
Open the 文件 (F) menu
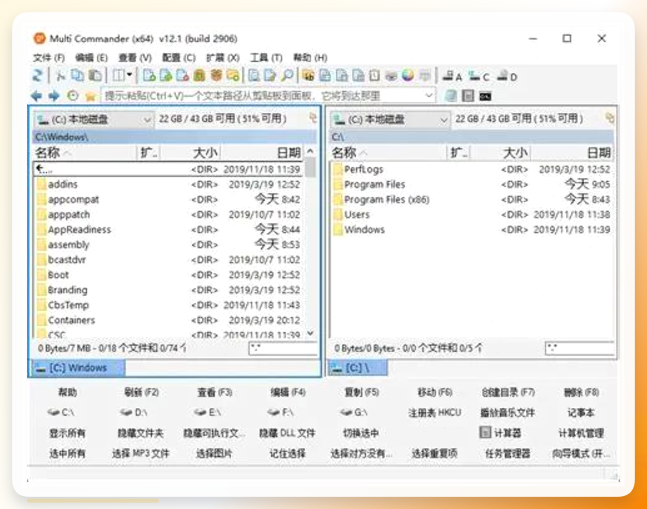[49, 58]
